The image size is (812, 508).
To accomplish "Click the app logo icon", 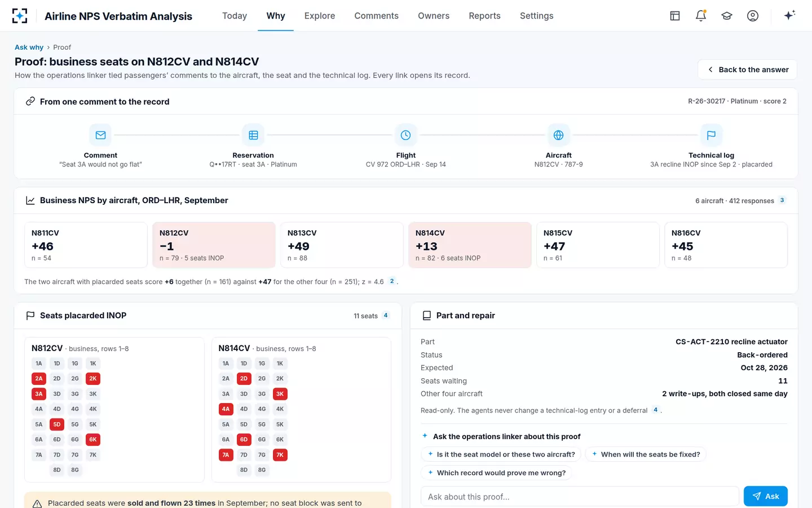I will click(20, 16).
